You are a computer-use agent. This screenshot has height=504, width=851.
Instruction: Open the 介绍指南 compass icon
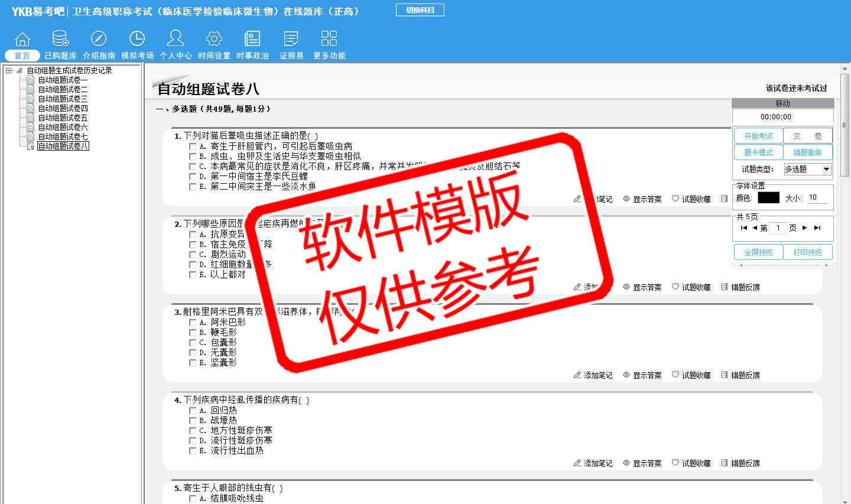99,40
